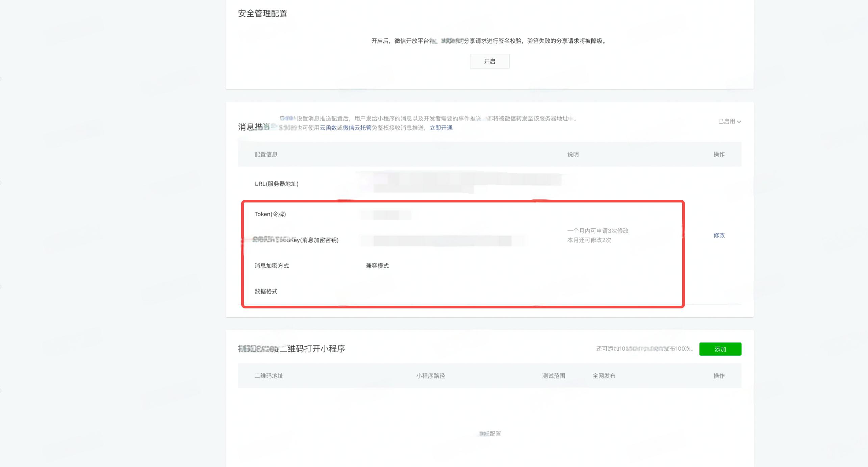Screen dimensions: 868x467
Task: Click the 立即开通 link
Action: pos(441,128)
